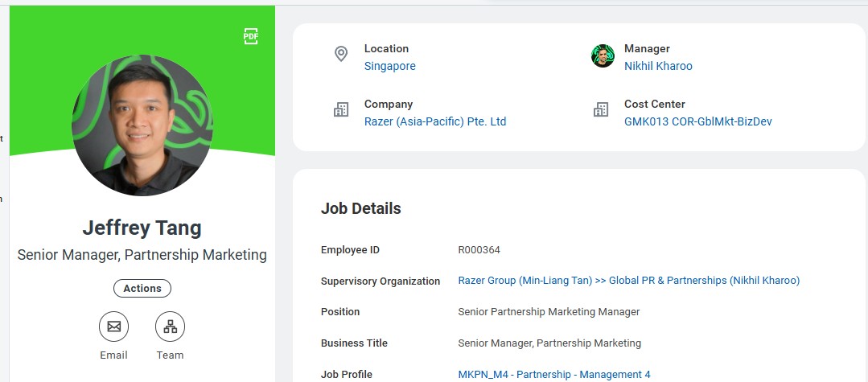Screen dimensions: 868x382
Task: Open Razer (Asia-Pacific) Pte. Ltd link
Action: click(435, 121)
